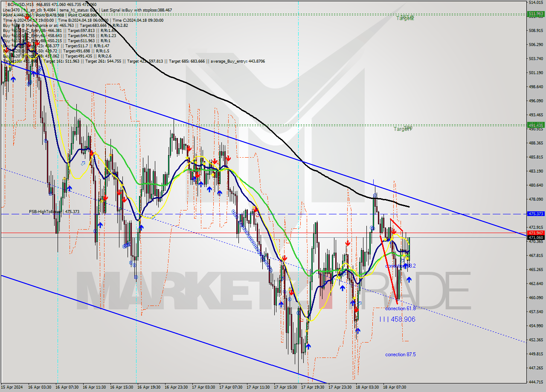Image resolution: width=546 pixels, height=392 pixels.
Task: Click the 17 Apr 23:30 time label
Action: [340, 387]
